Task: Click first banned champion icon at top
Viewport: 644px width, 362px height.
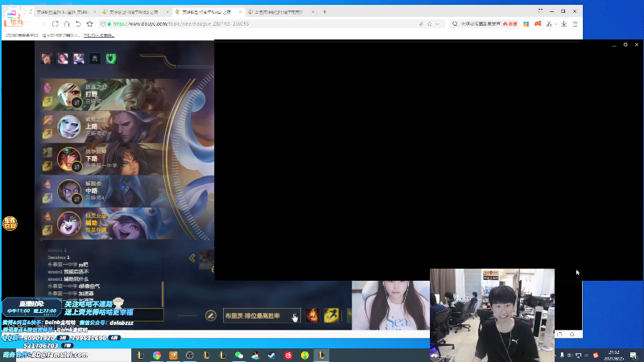Action: pyautogui.click(x=47, y=59)
